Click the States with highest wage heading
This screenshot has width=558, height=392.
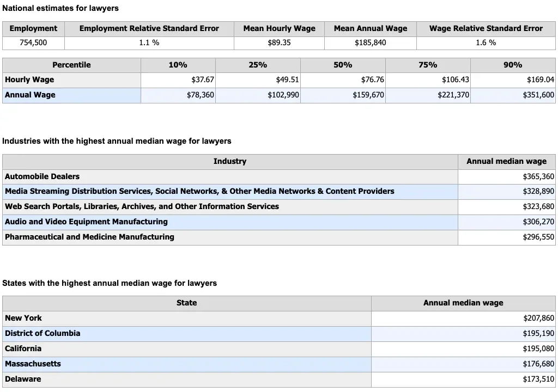click(110, 284)
